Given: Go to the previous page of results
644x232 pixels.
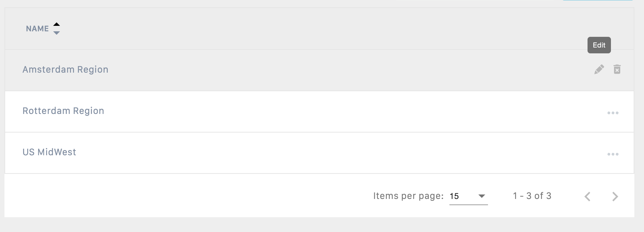Looking at the screenshot, I should (588, 197).
